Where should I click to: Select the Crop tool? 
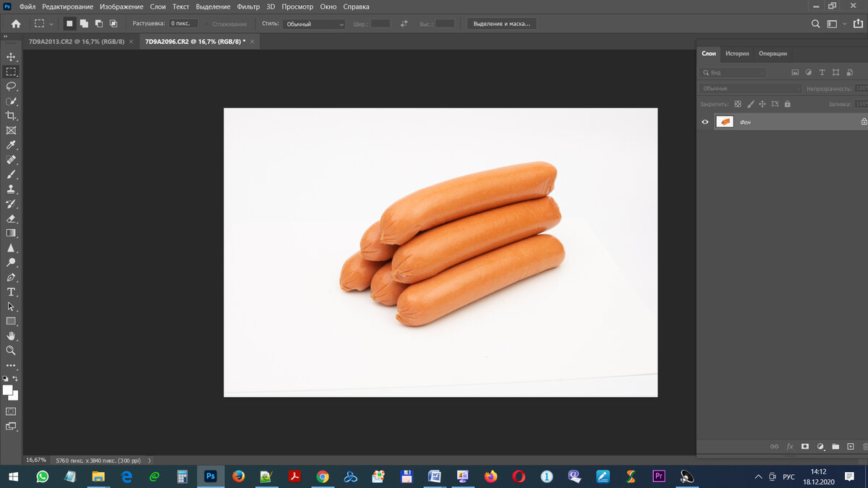coord(11,116)
